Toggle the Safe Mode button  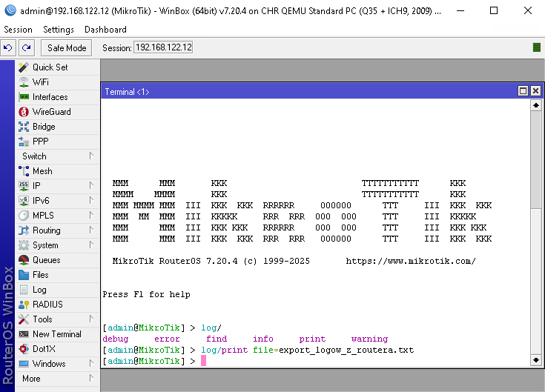click(x=67, y=48)
